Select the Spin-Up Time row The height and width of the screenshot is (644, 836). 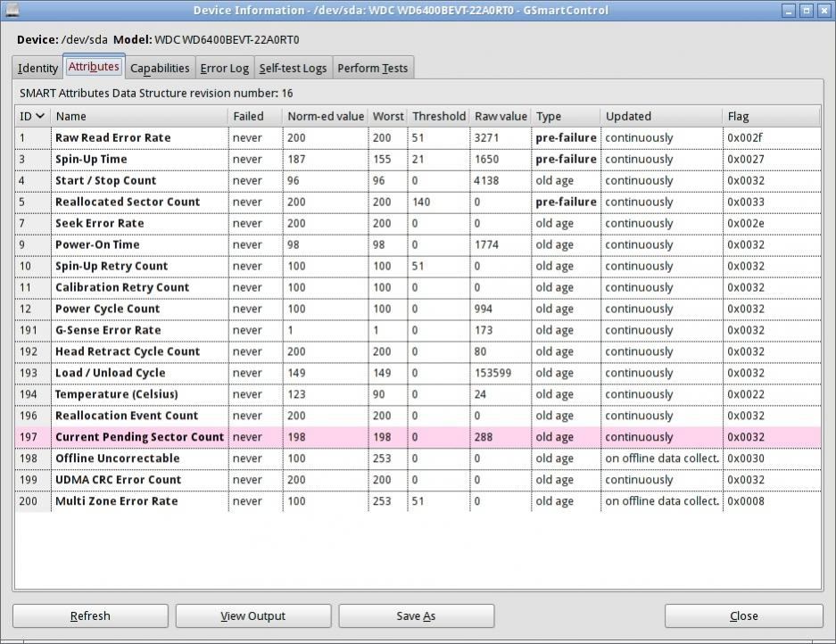coord(418,159)
